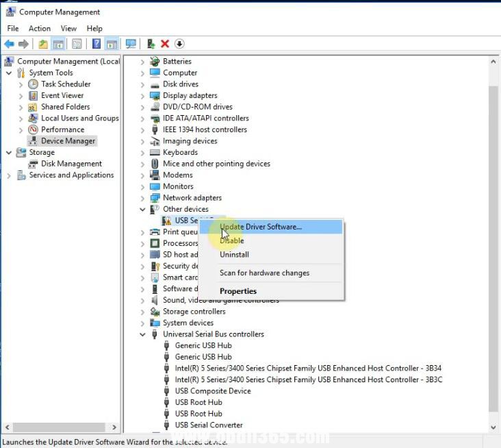Select USB Serial Converter device
The width and height of the screenshot is (501, 448).
point(209,425)
